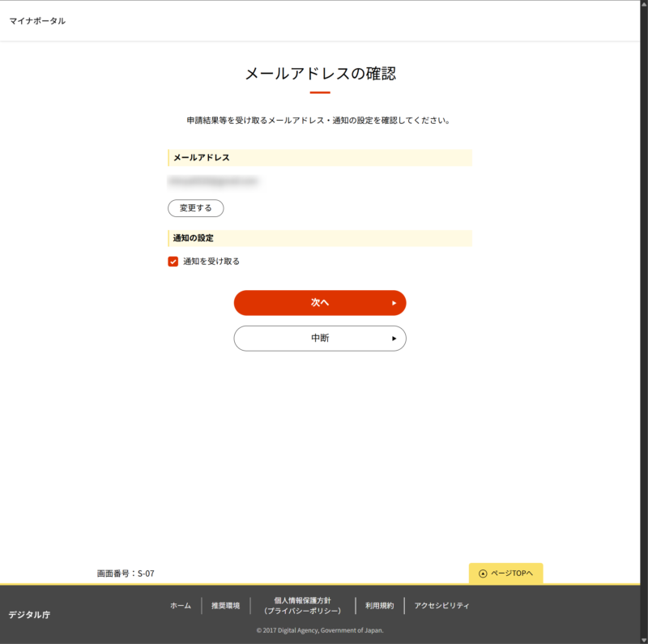Click the circled up-arrow icon beside ページTOPへ
The height and width of the screenshot is (644, 648).
(x=483, y=574)
